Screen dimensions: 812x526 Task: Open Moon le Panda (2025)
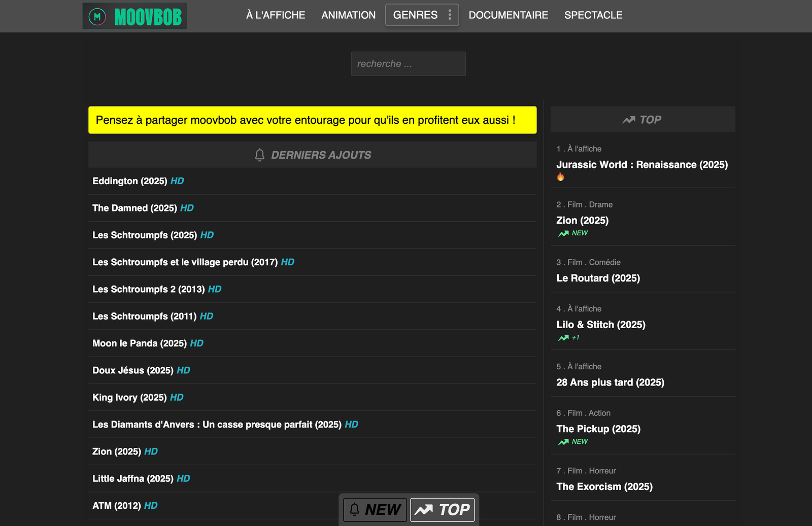coord(140,343)
